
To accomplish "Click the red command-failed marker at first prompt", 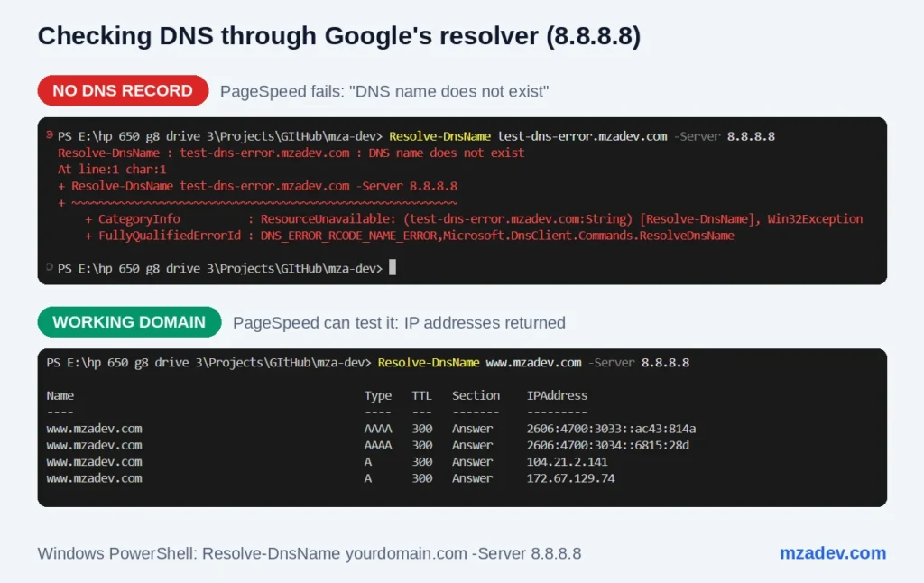I will (50, 135).
